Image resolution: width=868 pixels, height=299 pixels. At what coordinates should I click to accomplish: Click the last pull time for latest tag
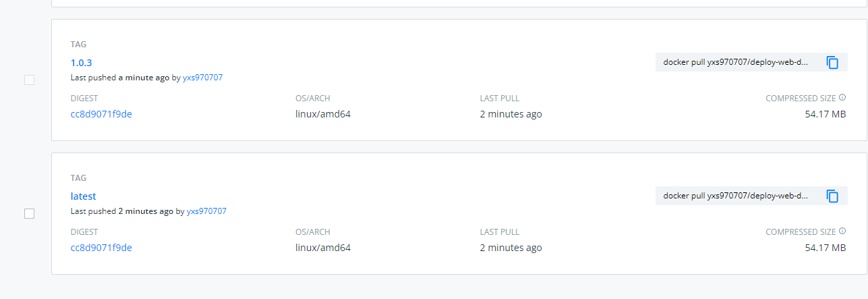coord(511,248)
